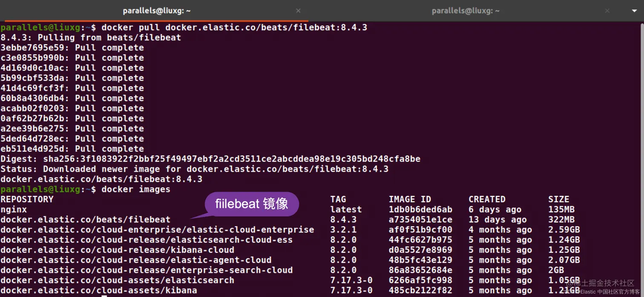
Task: Open the tab list dropdown arrow
Action: coord(634,11)
